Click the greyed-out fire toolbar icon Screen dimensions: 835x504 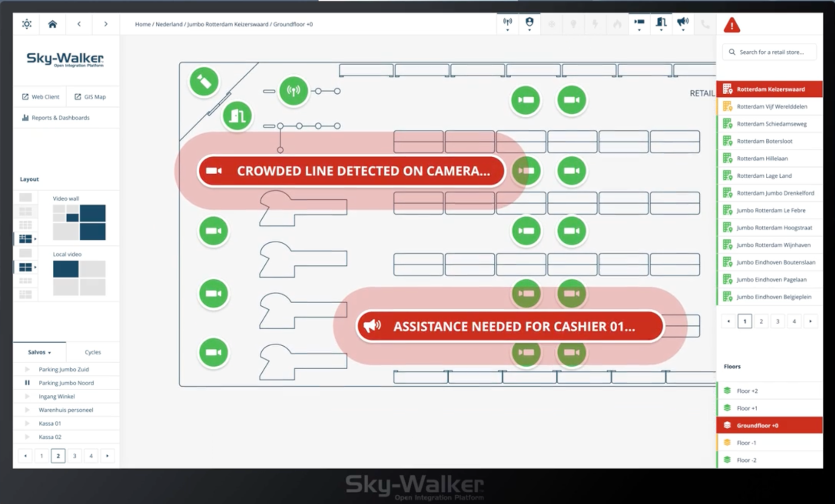(617, 24)
